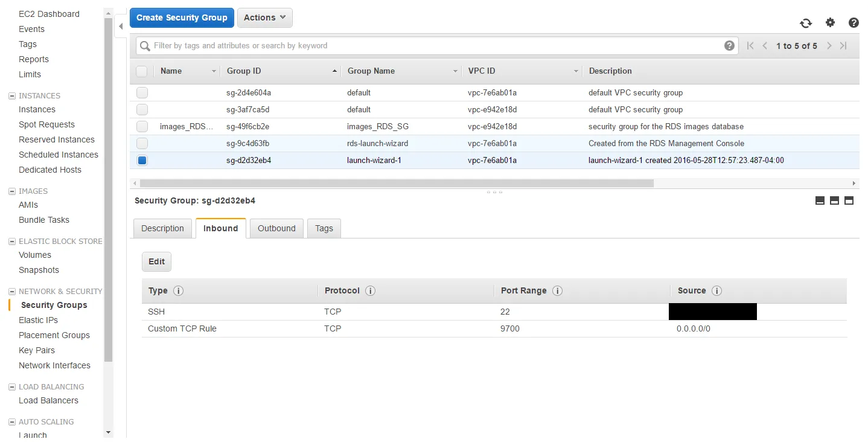The width and height of the screenshot is (868, 442).
Task: Open the Group Name column dropdown arrow
Action: coord(456,71)
